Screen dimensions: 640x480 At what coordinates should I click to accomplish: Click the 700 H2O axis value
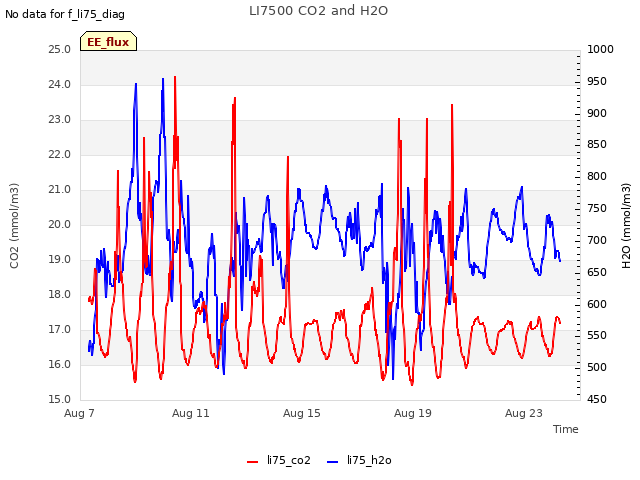(597, 240)
